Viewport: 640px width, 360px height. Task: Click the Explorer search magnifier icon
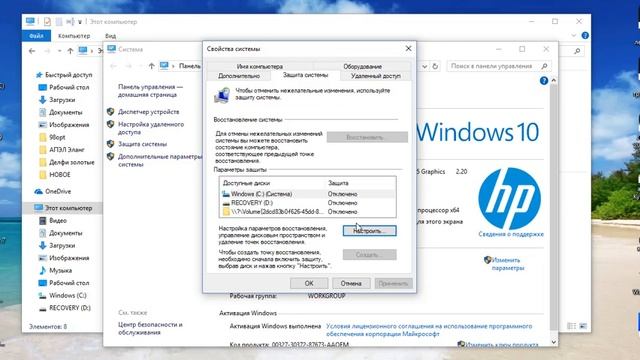577,51
